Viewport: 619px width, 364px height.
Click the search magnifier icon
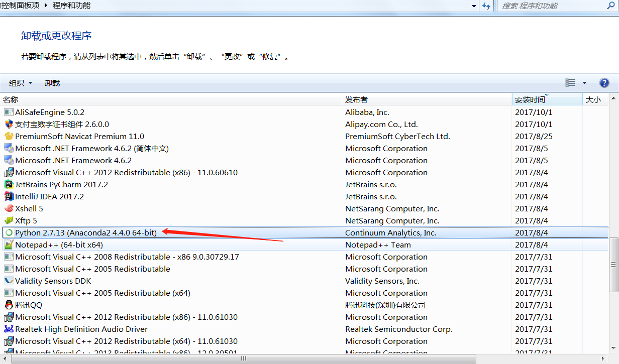(x=610, y=6)
